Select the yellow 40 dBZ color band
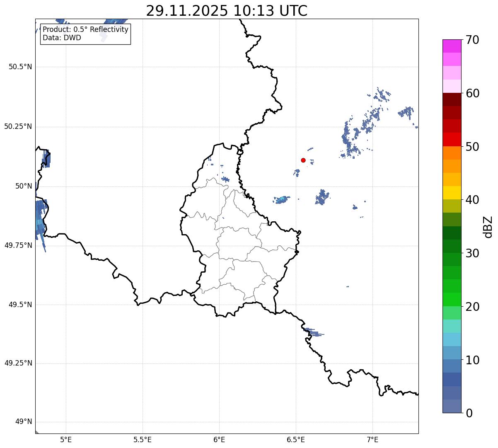Screen dimensions: 498x448 (452, 193)
